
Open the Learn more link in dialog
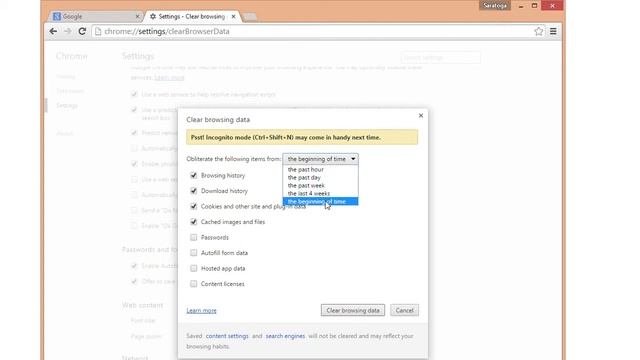click(202, 311)
